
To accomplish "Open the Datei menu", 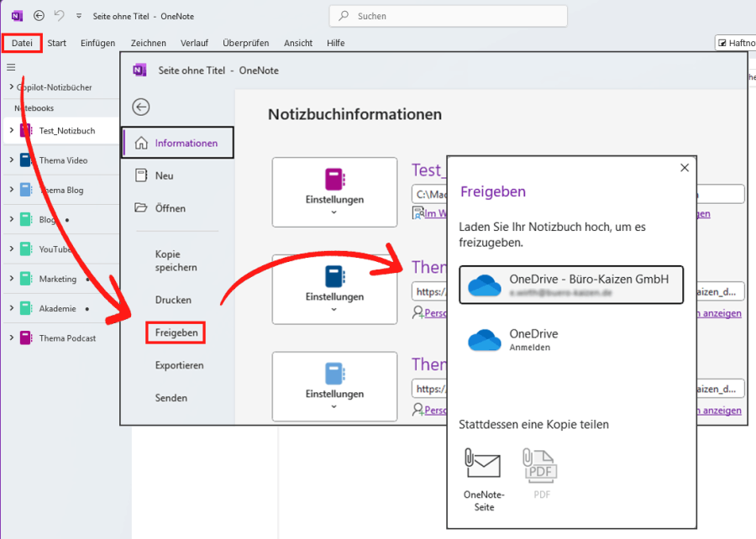I will [x=22, y=43].
